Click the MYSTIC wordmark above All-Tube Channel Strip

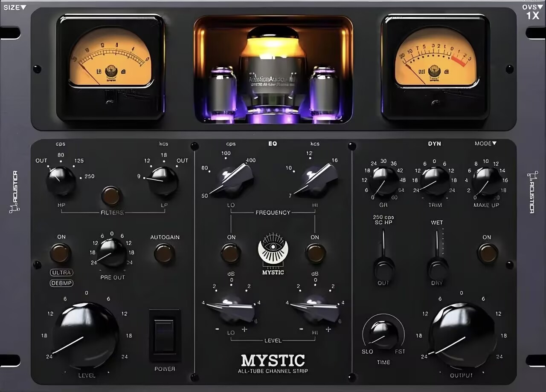pyautogui.click(x=274, y=360)
